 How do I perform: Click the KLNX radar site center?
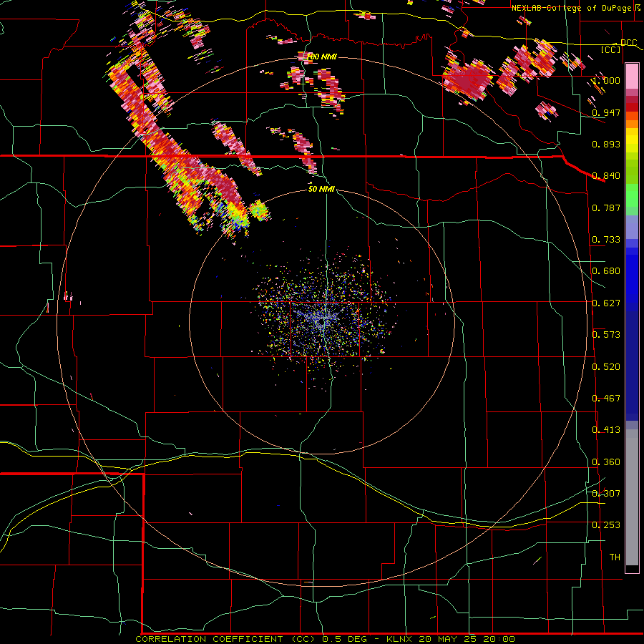pyautogui.click(x=322, y=321)
